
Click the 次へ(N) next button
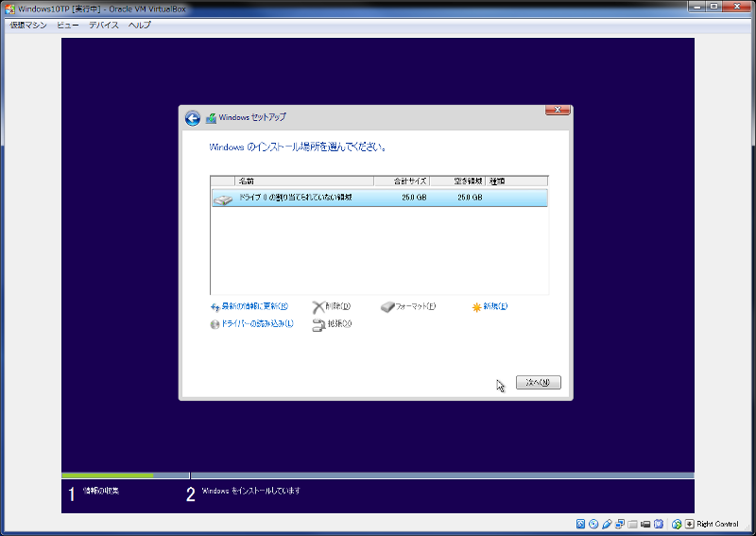coord(538,382)
